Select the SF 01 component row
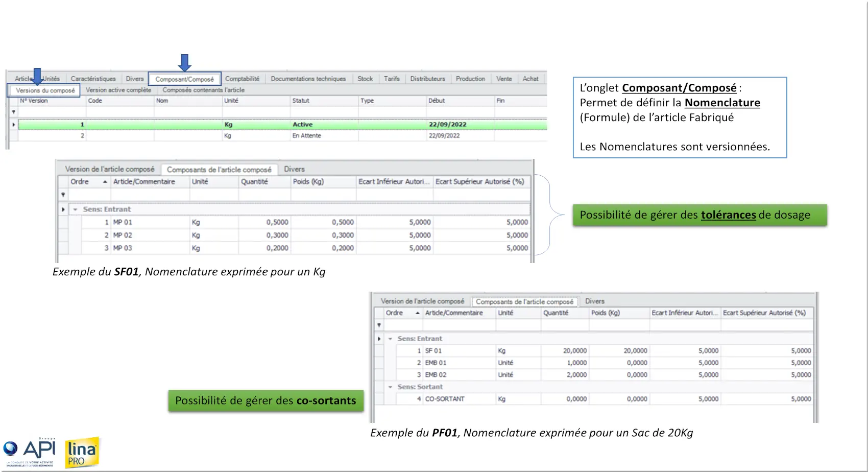Image resolution: width=868 pixels, height=472 pixels. click(604, 351)
